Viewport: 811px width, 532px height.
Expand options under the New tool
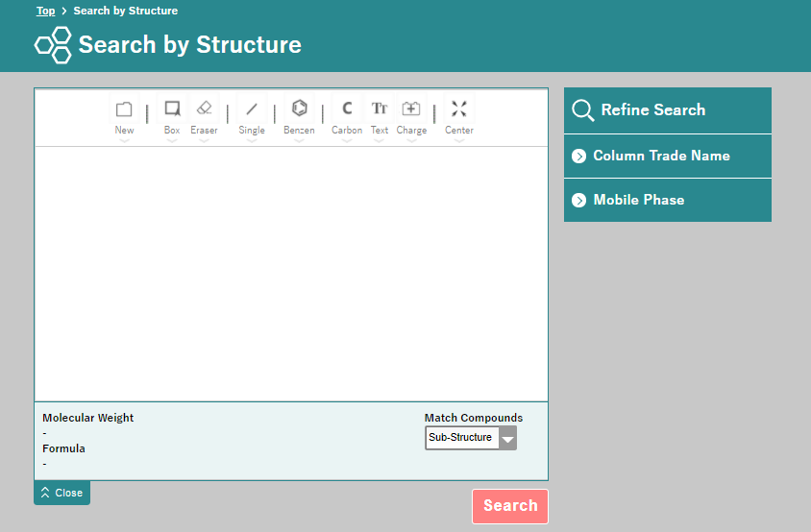(x=124, y=140)
